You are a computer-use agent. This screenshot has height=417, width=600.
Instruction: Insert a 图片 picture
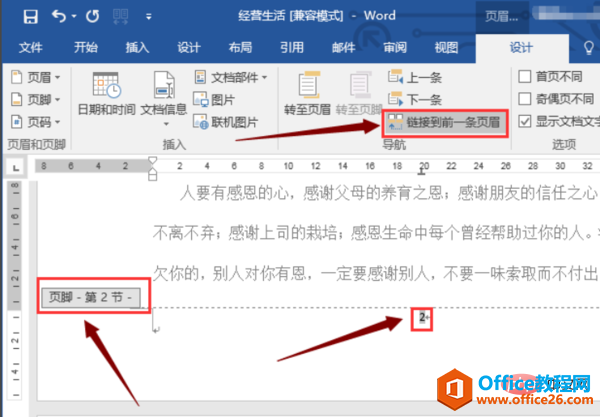pyautogui.click(x=214, y=99)
